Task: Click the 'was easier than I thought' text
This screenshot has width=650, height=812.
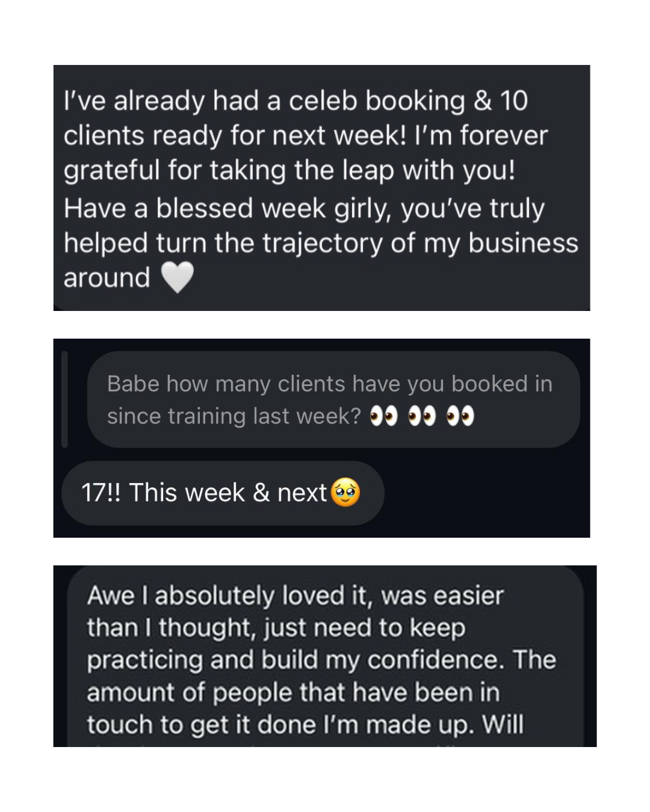Action: click(295, 612)
